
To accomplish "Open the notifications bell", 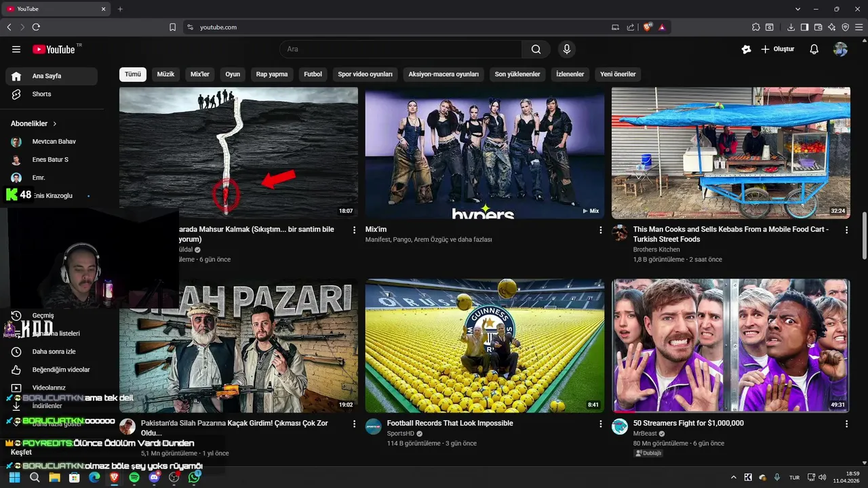I will coord(814,49).
